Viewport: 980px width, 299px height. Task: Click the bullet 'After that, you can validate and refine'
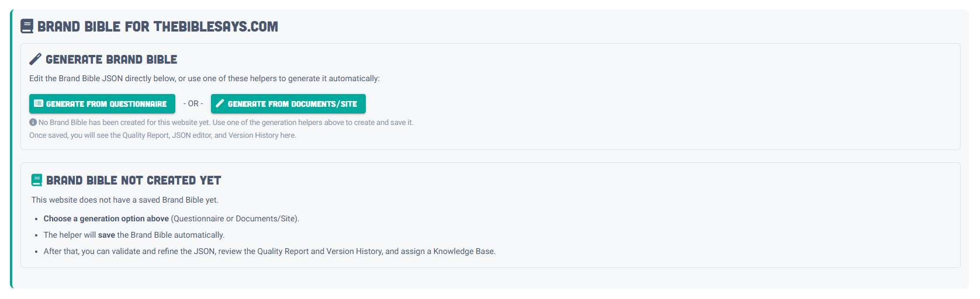coord(269,251)
